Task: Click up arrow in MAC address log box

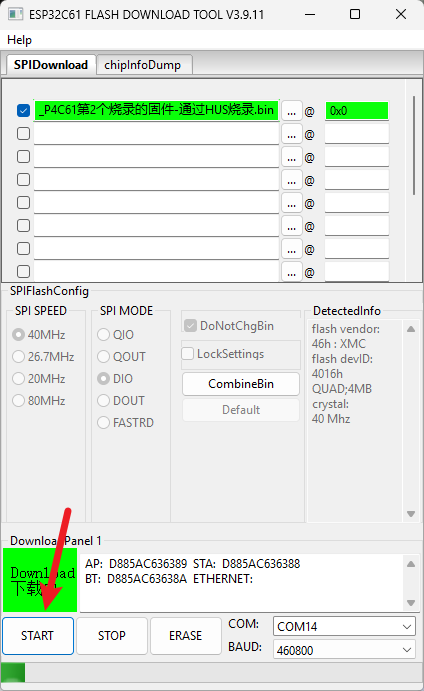Action: pyautogui.click(x=411, y=564)
